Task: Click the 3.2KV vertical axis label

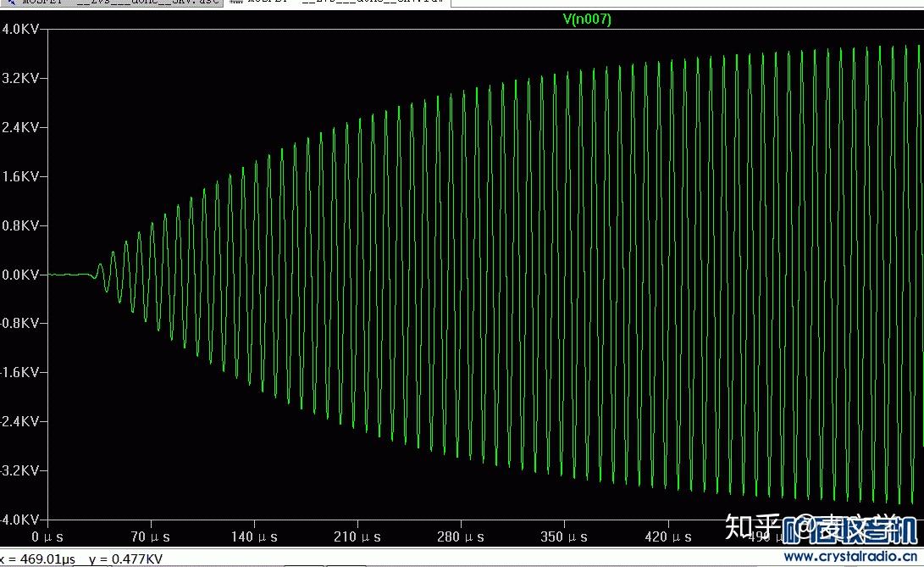Action: [x=20, y=79]
